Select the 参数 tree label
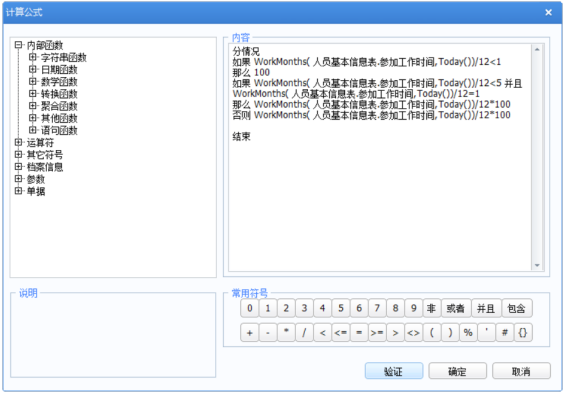The height and width of the screenshot is (394, 565). click(36, 179)
